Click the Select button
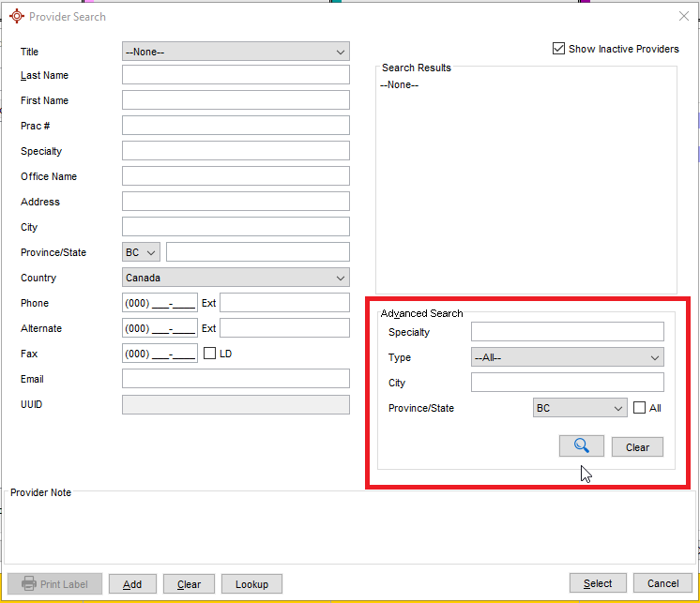The image size is (700, 603). [598, 583]
